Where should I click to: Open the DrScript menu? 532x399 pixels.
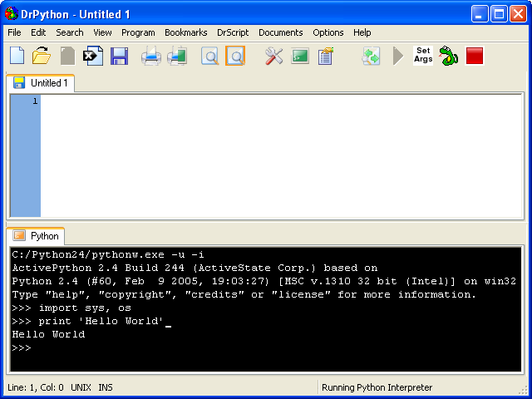click(x=233, y=32)
